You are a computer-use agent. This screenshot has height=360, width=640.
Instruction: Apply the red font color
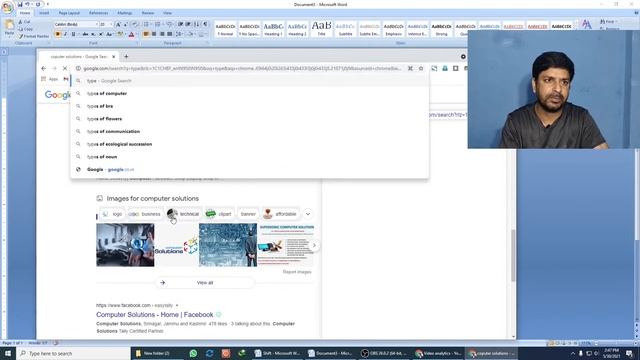[131, 34]
